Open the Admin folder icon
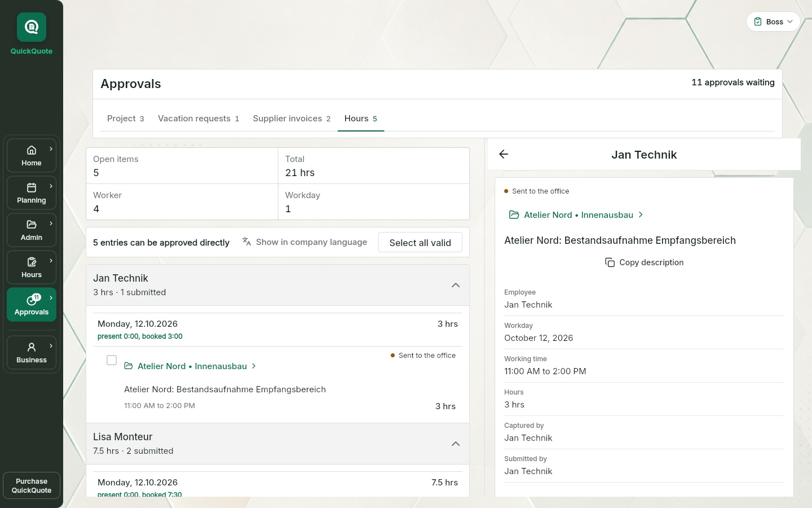The image size is (812, 508). coord(32,225)
